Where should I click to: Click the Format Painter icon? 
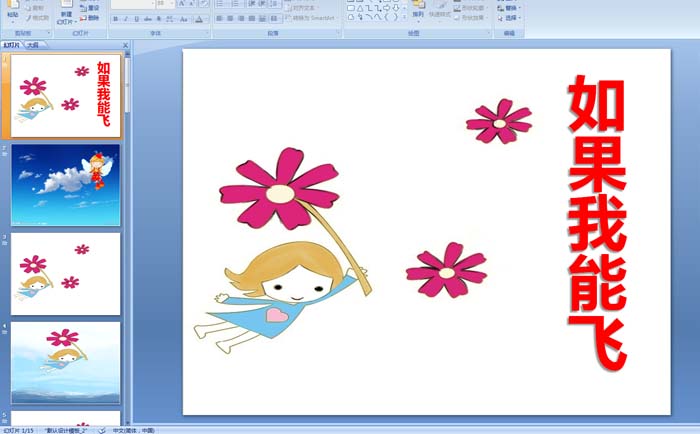(x=36, y=18)
